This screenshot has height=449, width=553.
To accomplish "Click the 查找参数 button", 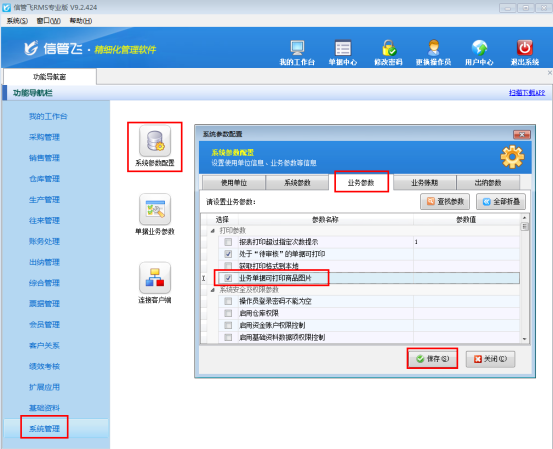I will pos(445,201).
